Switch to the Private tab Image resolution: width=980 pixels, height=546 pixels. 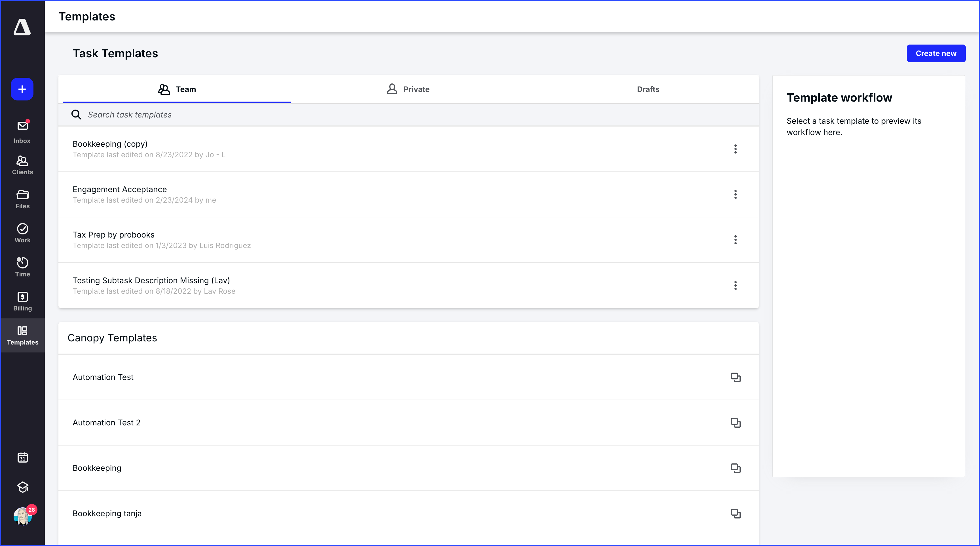click(x=408, y=89)
